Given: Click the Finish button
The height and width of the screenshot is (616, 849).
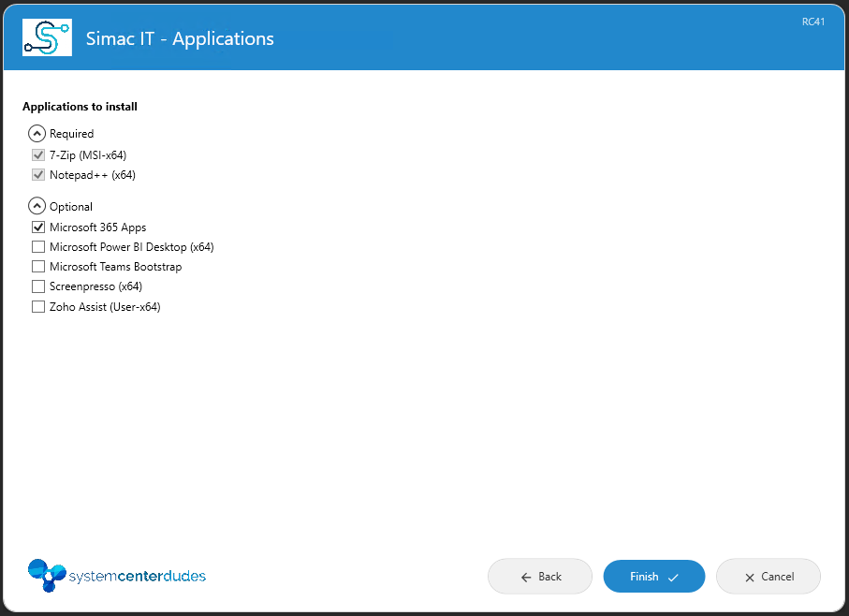Looking at the screenshot, I should coord(654,577).
